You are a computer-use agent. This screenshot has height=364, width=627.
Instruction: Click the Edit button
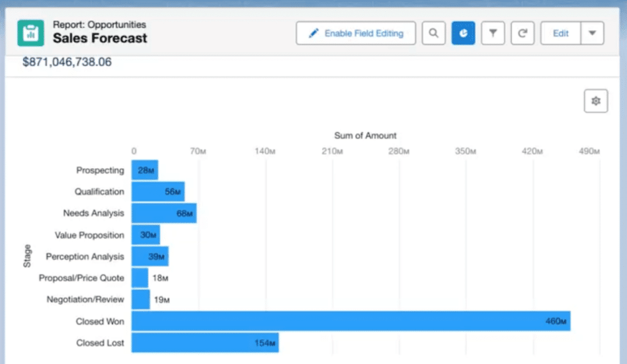(561, 33)
